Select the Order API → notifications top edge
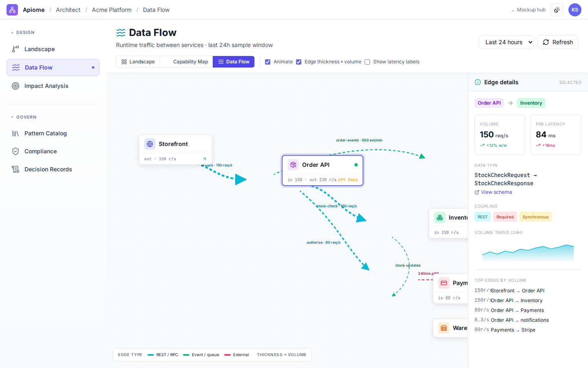This screenshot has height=368, width=588. coord(528,320)
